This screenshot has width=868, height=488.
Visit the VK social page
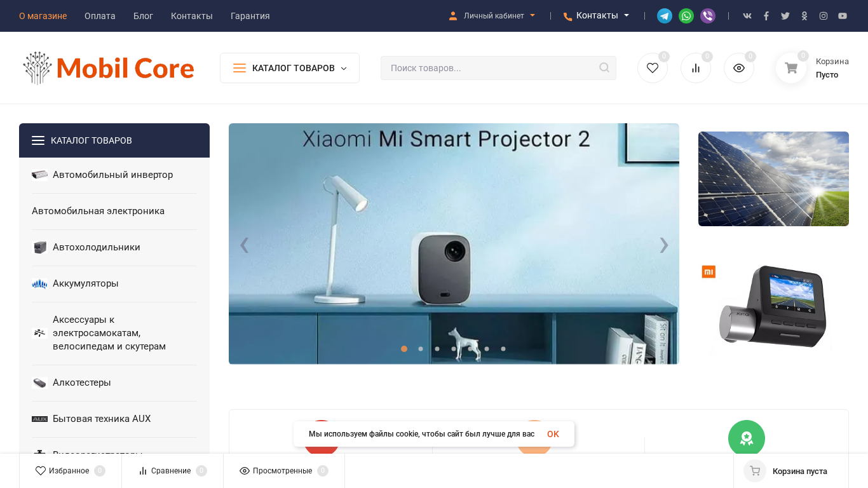click(x=747, y=16)
